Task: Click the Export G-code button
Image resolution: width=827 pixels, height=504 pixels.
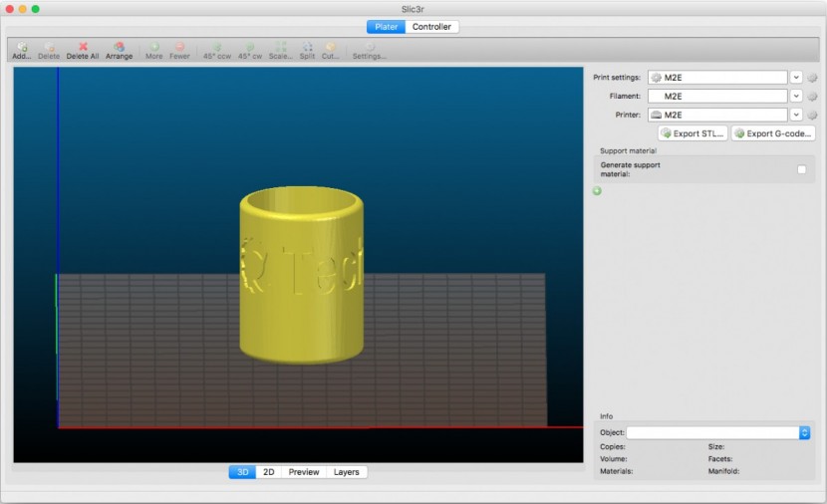Action: [x=773, y=133]
